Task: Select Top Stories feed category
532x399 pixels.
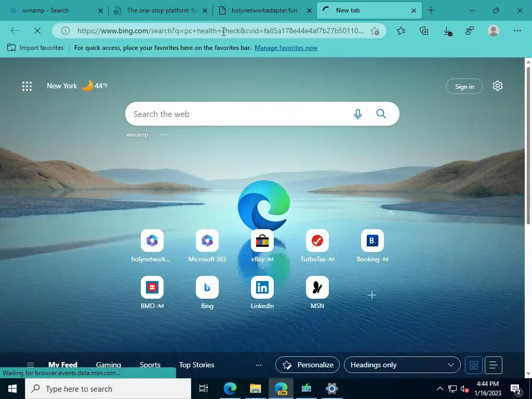Action: (x=196, y=365)
